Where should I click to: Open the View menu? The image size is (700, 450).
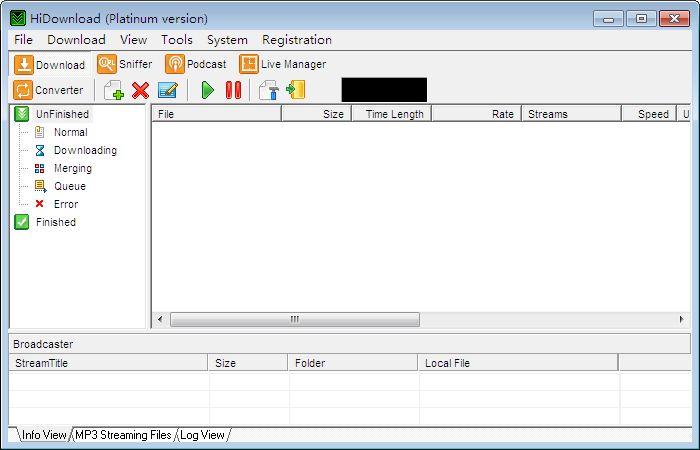pos(133,40)
